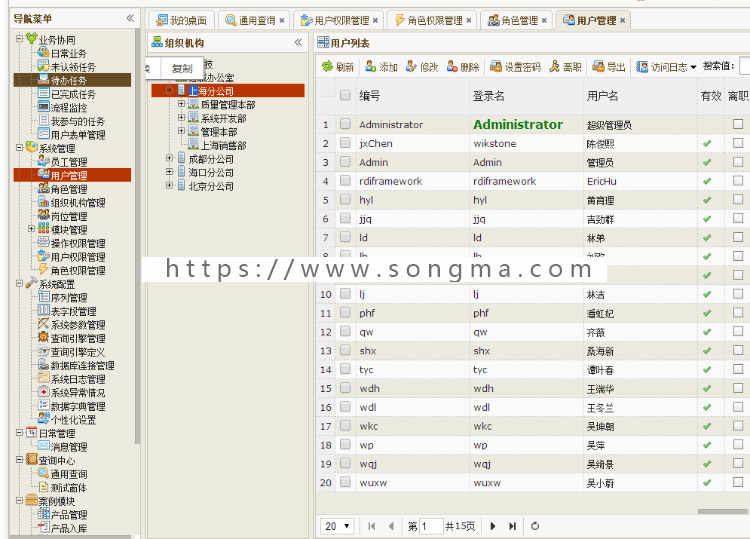Toggle the 离职 checkbox in hyl row
The width and height of the screenshot is (750, 539).
pyautogui.click(x=738, y=199)
